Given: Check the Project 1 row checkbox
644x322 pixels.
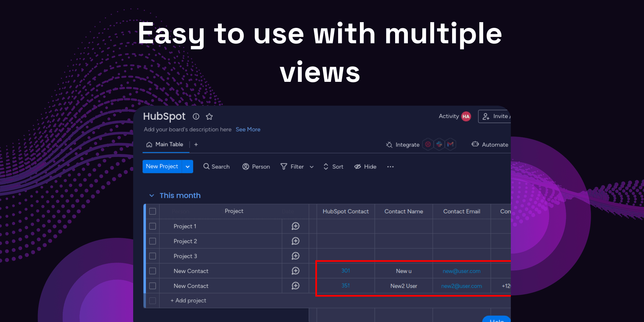Looking at the screenshot, I should pyautogui.click(x=153, y=226).
